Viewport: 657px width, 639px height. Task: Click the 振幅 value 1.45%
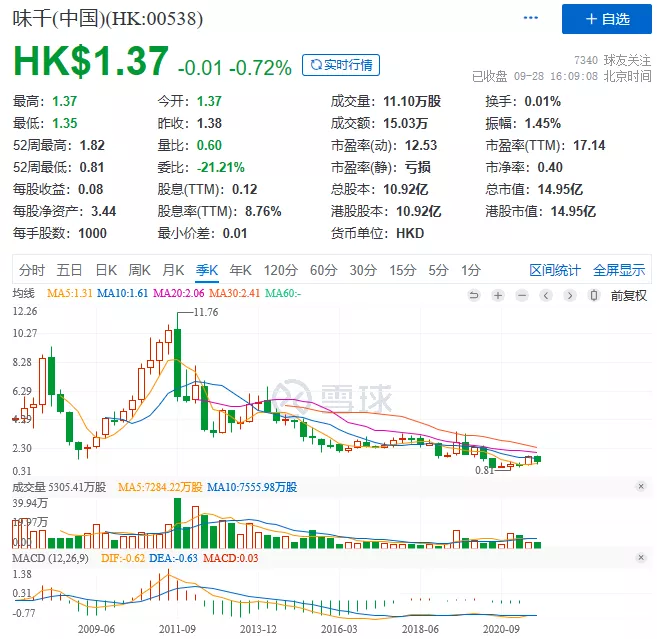(x=543, y=123)
